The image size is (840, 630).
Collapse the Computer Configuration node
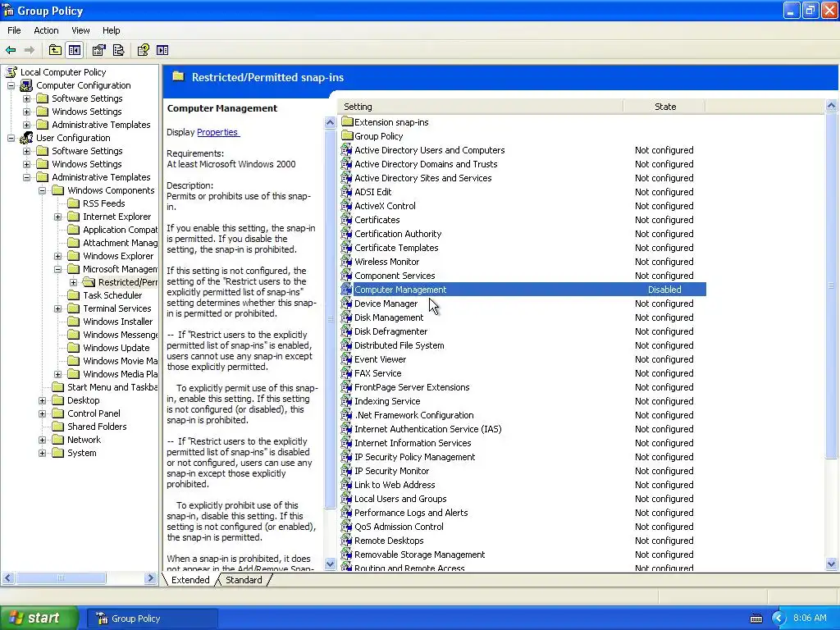click(x=11, y=85)
